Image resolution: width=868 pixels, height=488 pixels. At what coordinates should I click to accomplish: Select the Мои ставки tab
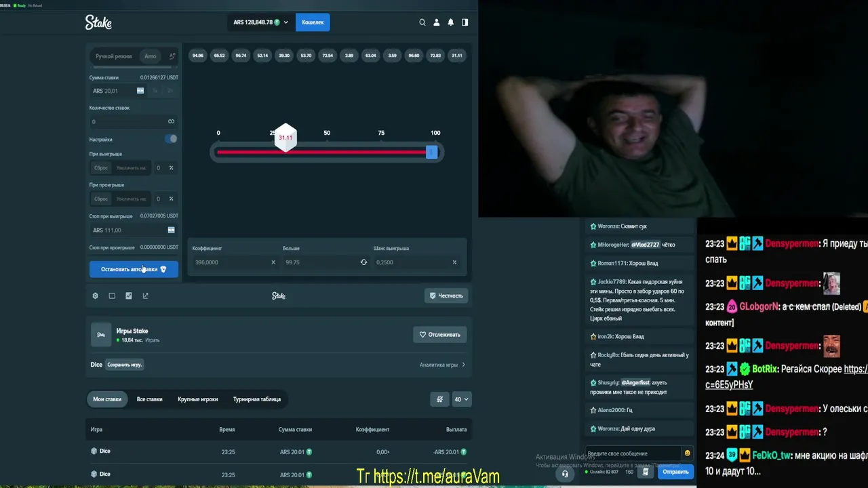(107, 399)
